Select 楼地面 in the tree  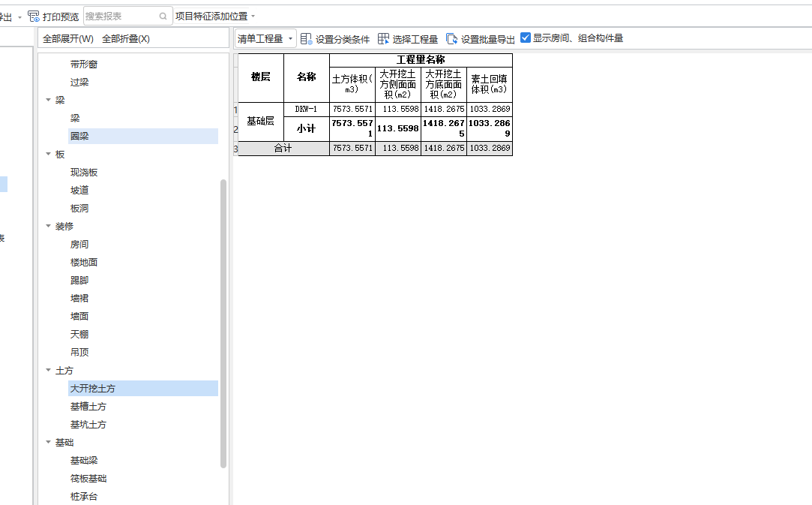[x=84, y=263]
